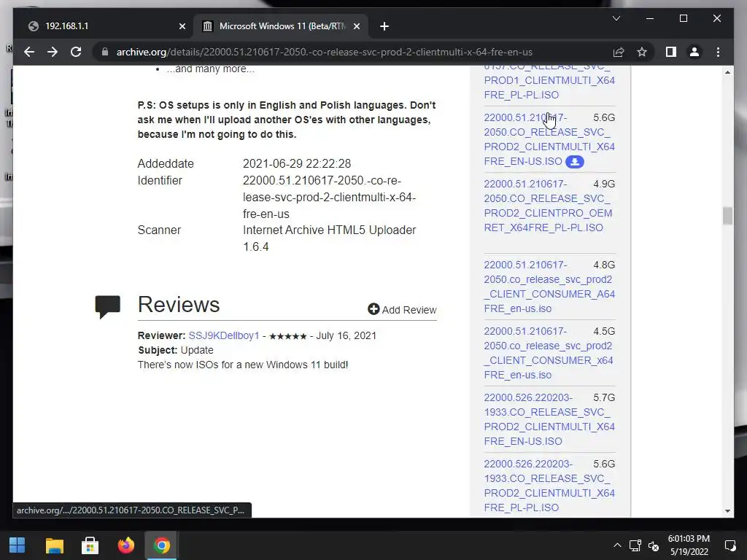
Task: Download the 4.9G CLIENTPRO_OEMRET PL-PL ISO
Action: [x=548, y=206]
